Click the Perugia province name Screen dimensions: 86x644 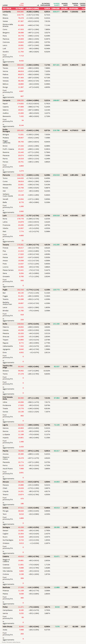[6, 511]
